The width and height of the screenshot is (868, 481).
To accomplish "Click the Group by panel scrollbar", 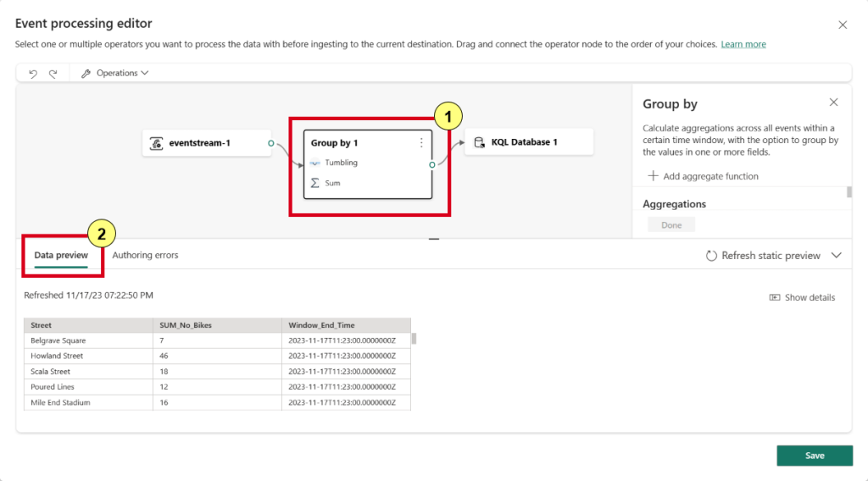I will (849, 192).
